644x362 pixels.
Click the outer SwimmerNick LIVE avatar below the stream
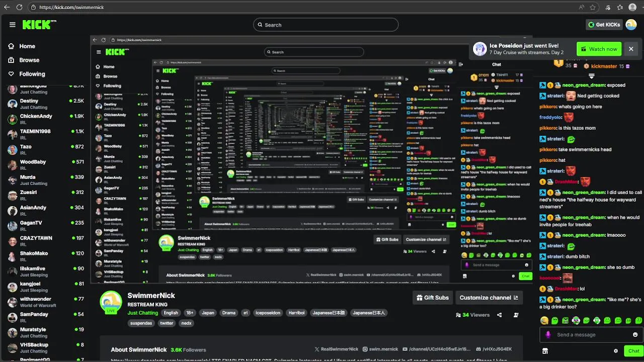tap(111, 302)
